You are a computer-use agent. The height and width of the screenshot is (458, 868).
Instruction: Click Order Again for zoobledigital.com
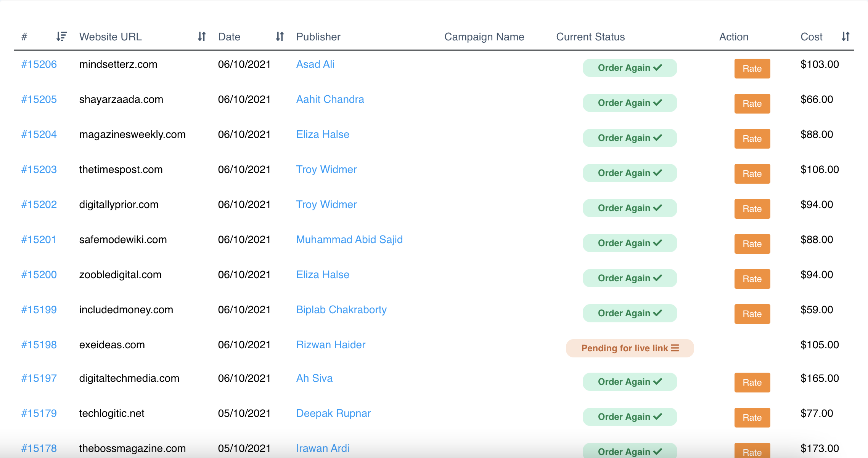click(x=630, y=278)
